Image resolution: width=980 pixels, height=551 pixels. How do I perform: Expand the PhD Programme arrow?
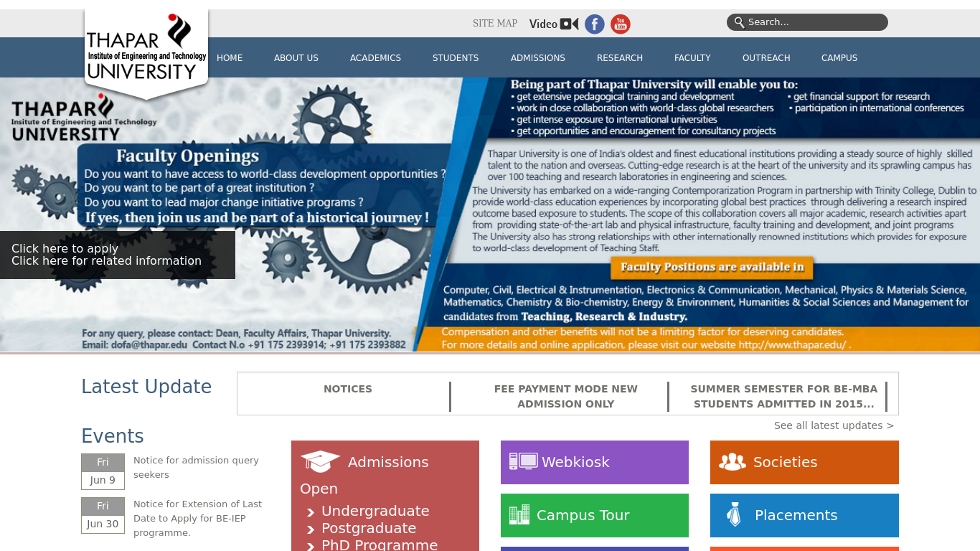coord(311,546)
